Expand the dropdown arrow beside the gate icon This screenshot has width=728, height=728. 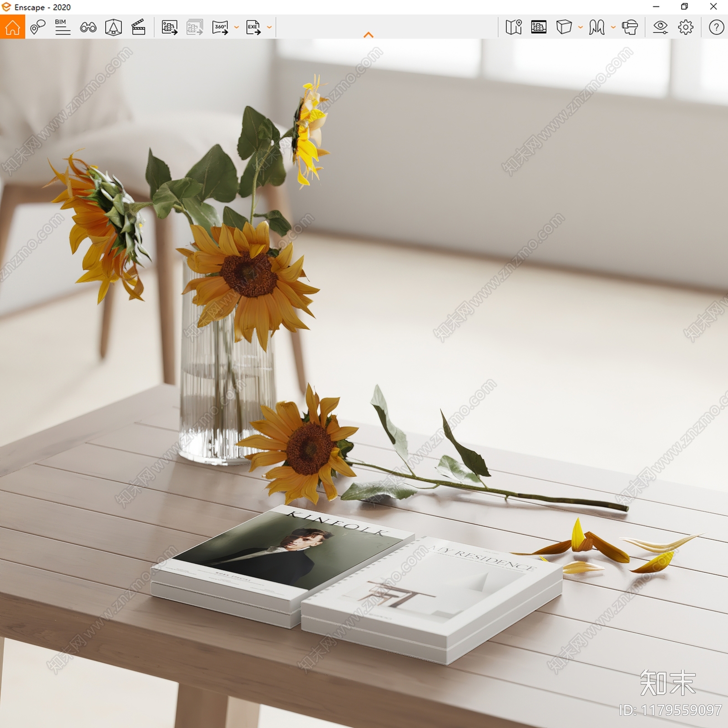pyautogui.click(x=613, y=27)
